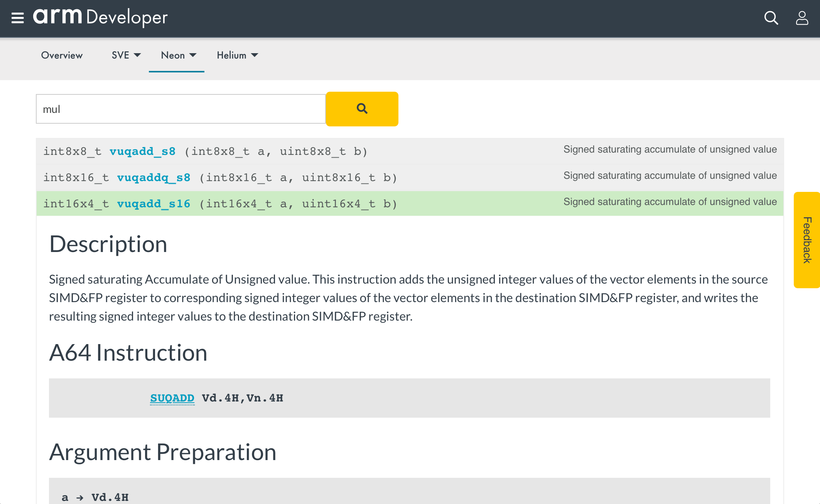Click the 'Vd.4H,Vn.4H' operand text

pyautogui.click(x=243, y=398)
